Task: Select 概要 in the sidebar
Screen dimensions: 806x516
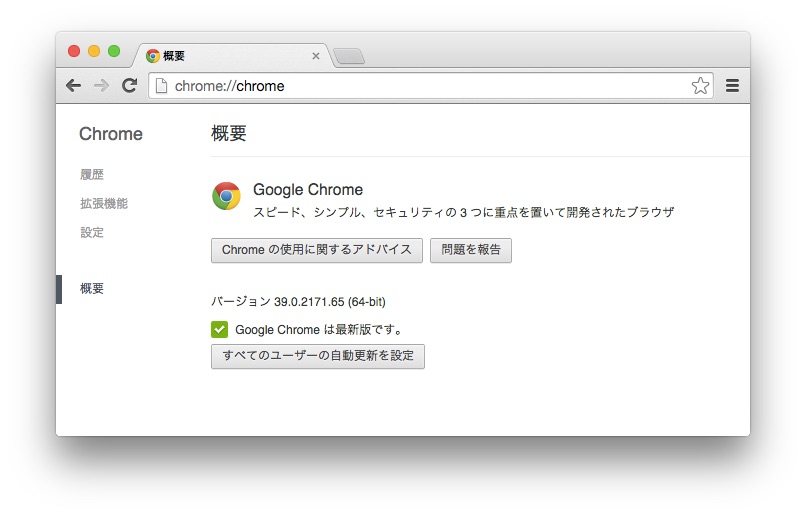Action: (92, 289)
